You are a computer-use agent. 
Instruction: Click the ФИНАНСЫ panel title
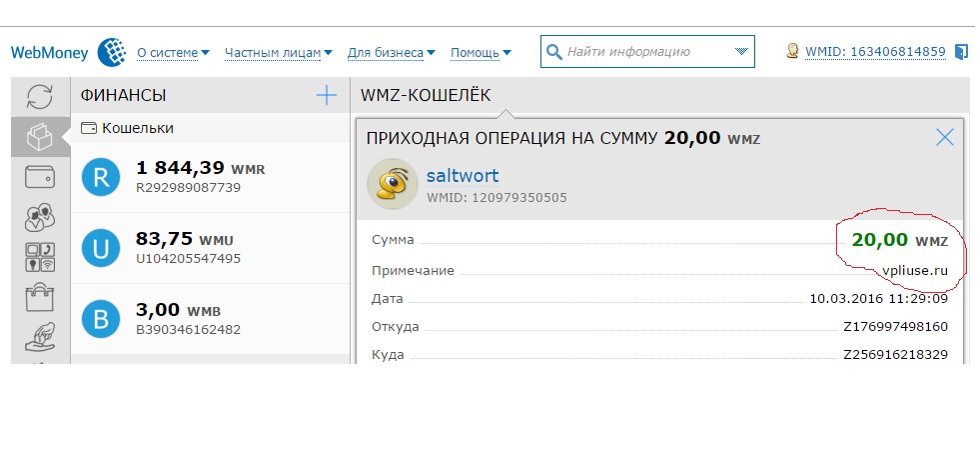click(123, 96)
